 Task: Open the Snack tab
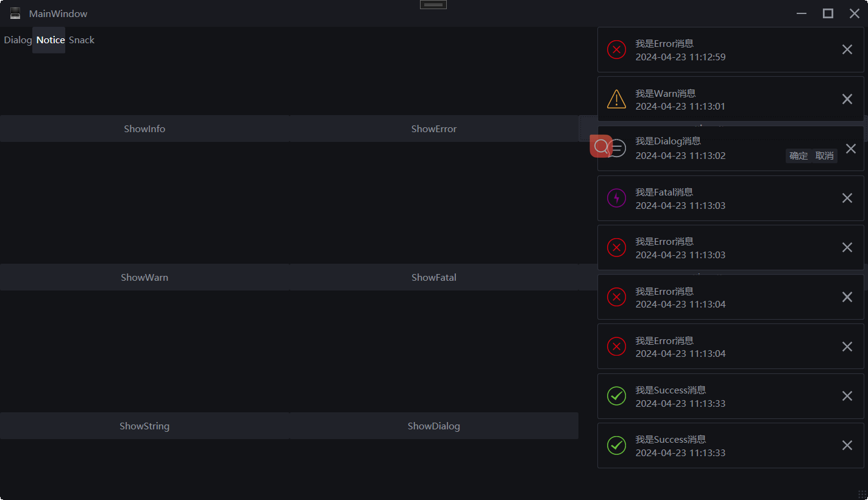(x=82, y=40)
